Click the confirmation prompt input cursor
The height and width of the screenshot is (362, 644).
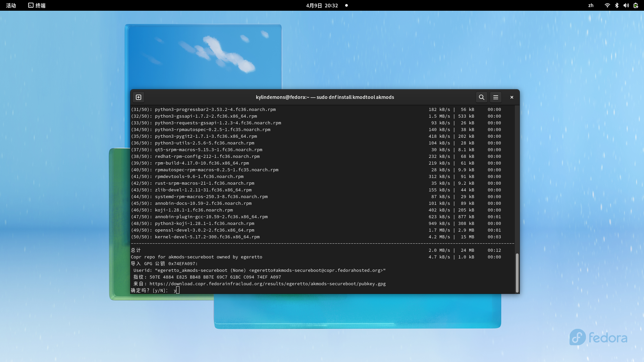[177, 290]
